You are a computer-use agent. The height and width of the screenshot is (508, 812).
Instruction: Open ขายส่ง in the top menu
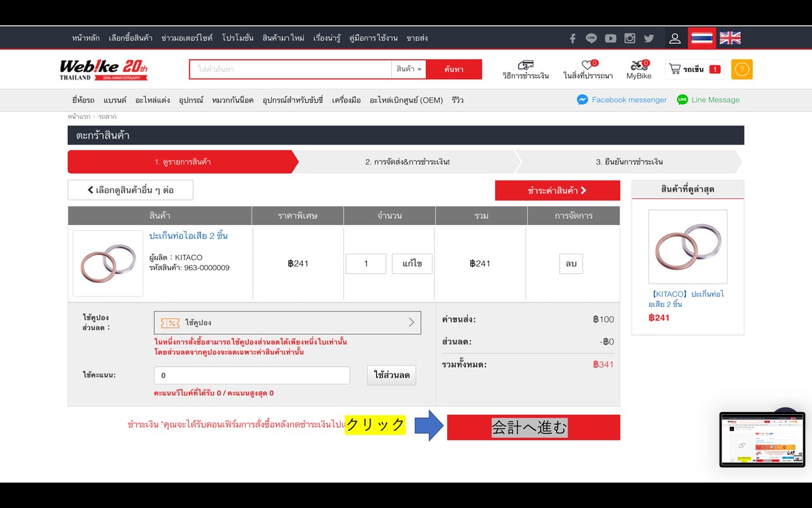[x=417, y=39]
